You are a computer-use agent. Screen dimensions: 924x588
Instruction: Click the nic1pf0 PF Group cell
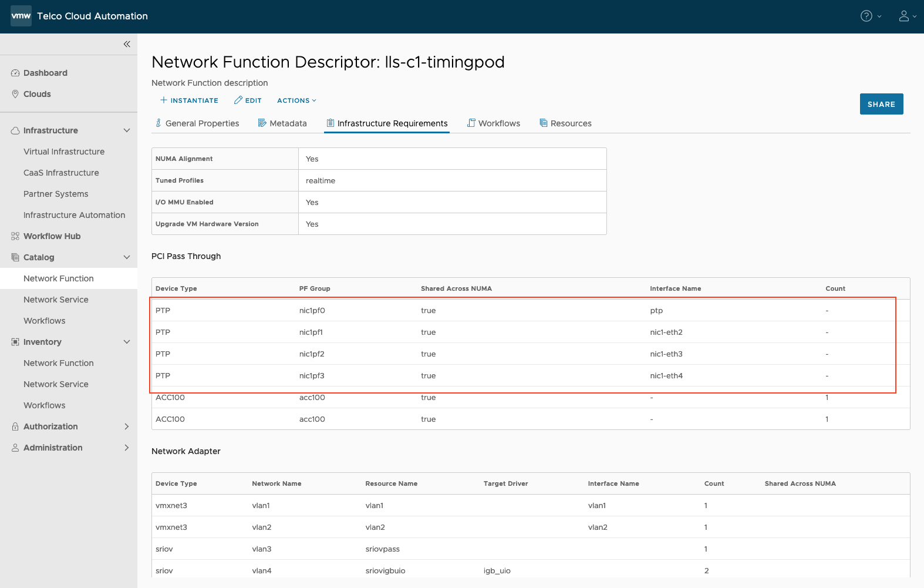tap(312, 311)
